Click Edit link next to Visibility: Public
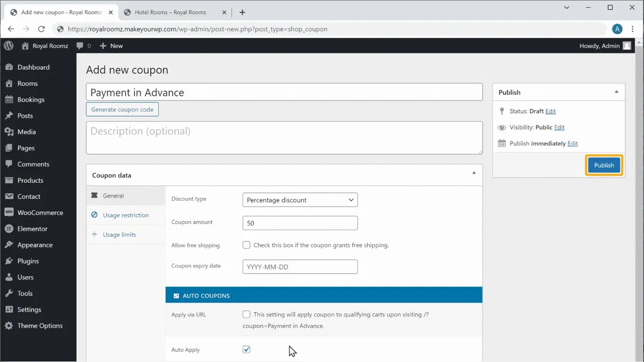This screenshot has height=362, width=644. point(559,127)
